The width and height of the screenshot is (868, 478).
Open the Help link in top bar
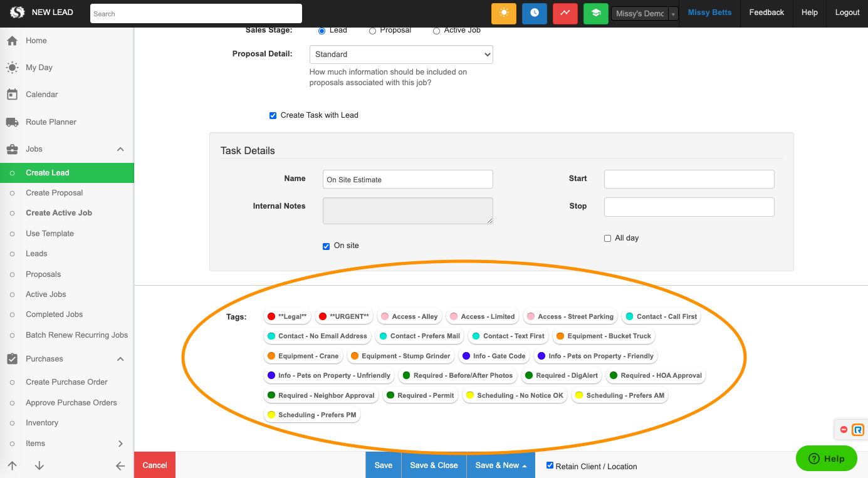[809, 13]
